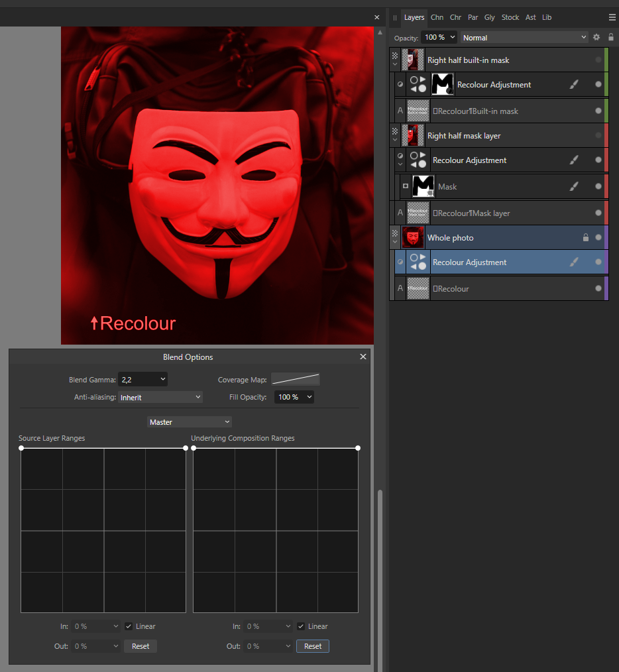Switch to the Chr tab

coord(455,17)
